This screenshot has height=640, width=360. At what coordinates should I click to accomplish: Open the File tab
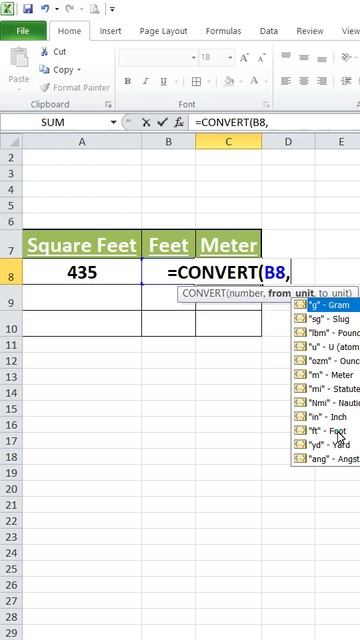23,31
